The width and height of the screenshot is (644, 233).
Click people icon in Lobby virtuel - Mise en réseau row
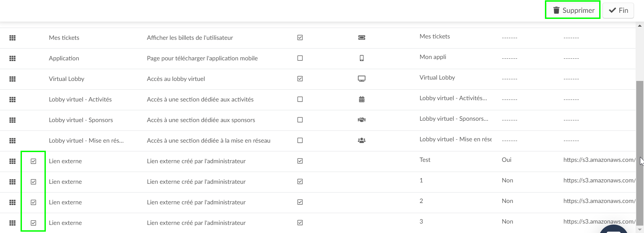point(362,140)
